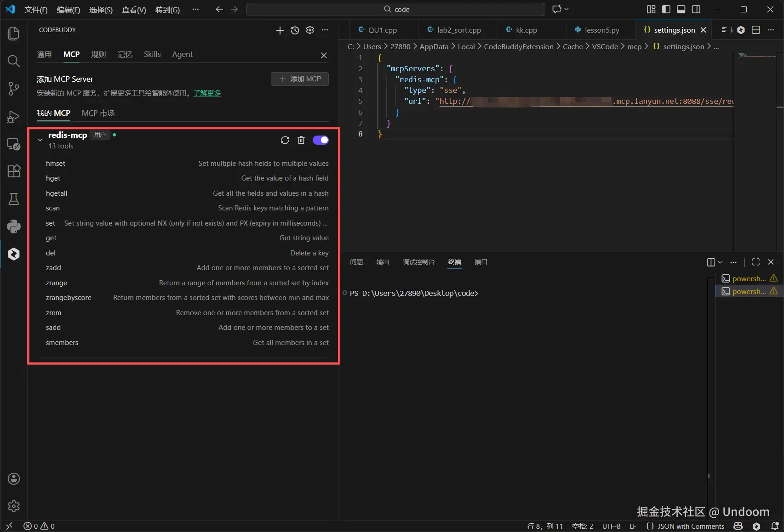Toggle the bottom panel layout

coord(681,9)
